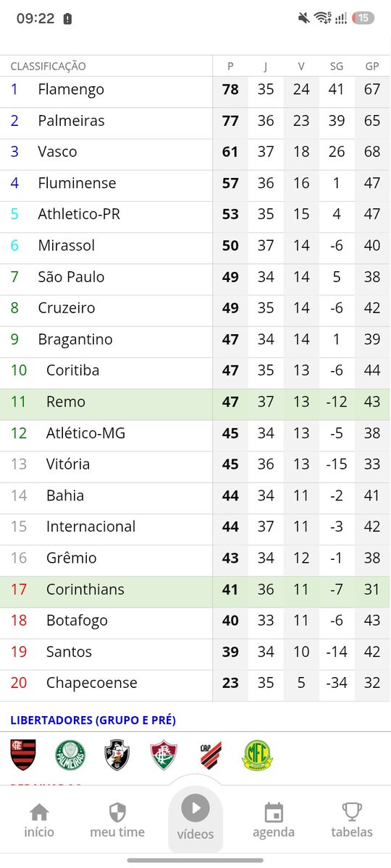Tap the GP goals scored column header
Image resolution: width=391 pixels, height=868 pixels.
(x=372, y=67)
